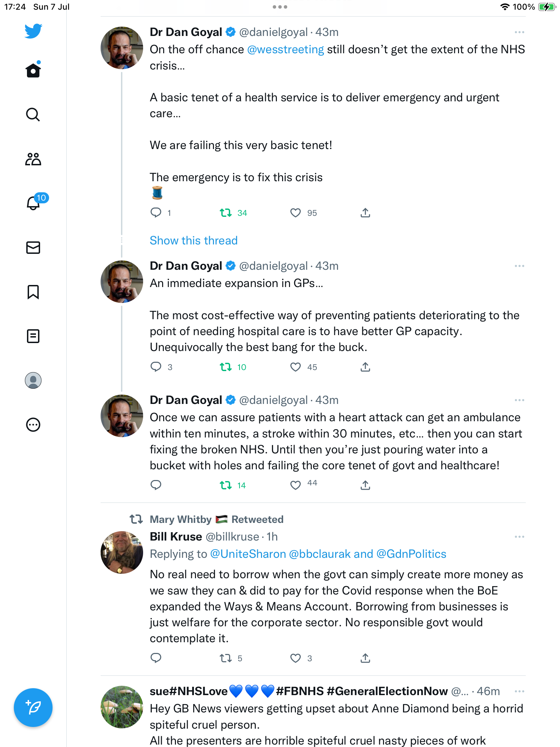Open the Lists icon in sidebar
Screen dimensions: 560x747
coord(33,336)
